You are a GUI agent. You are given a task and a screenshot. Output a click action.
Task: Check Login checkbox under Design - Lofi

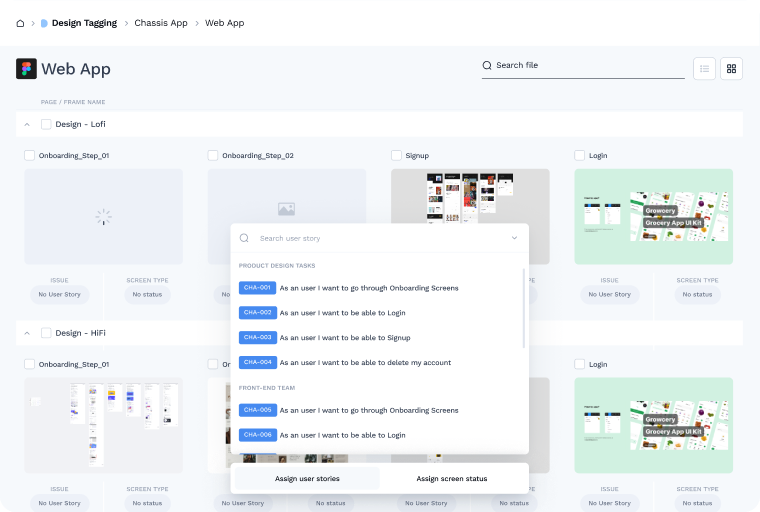click(x=580, y=155)
